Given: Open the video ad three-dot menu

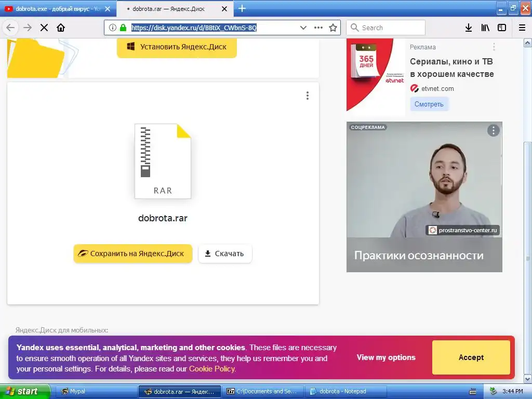Looking at the screenshot, I should click(494, 130).
